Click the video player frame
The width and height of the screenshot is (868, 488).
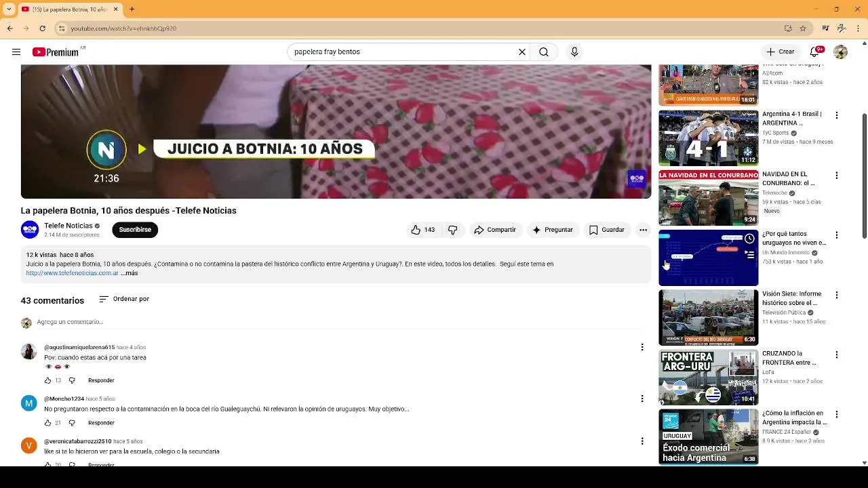point(336,131)
